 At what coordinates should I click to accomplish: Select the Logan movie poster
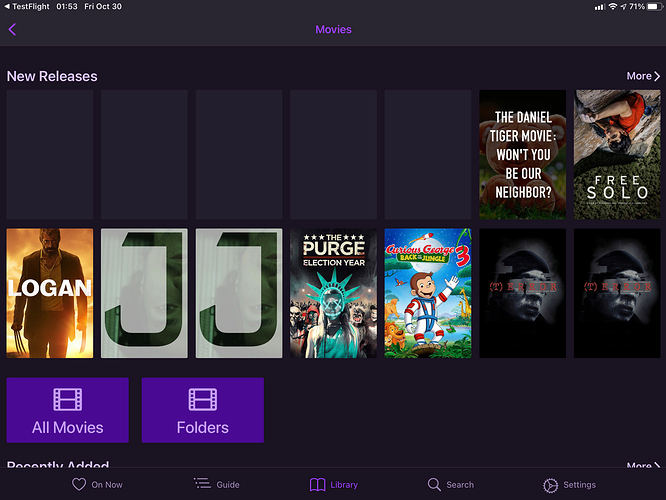50,293
